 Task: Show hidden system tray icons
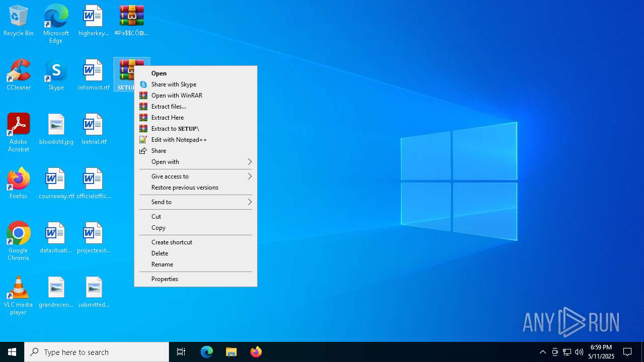[542, 352]
